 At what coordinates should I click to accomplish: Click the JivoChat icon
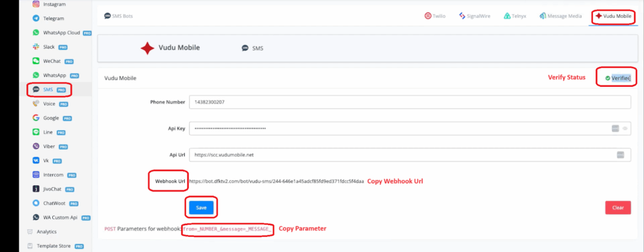[37, 189]
